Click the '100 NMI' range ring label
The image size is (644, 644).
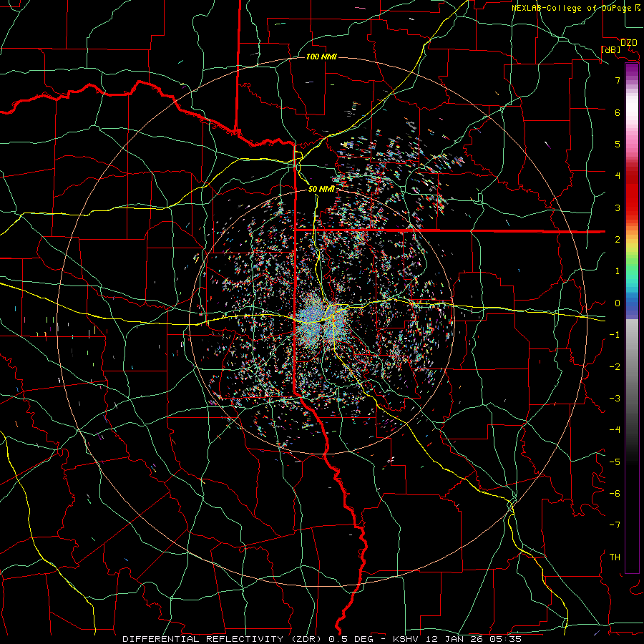321,57
